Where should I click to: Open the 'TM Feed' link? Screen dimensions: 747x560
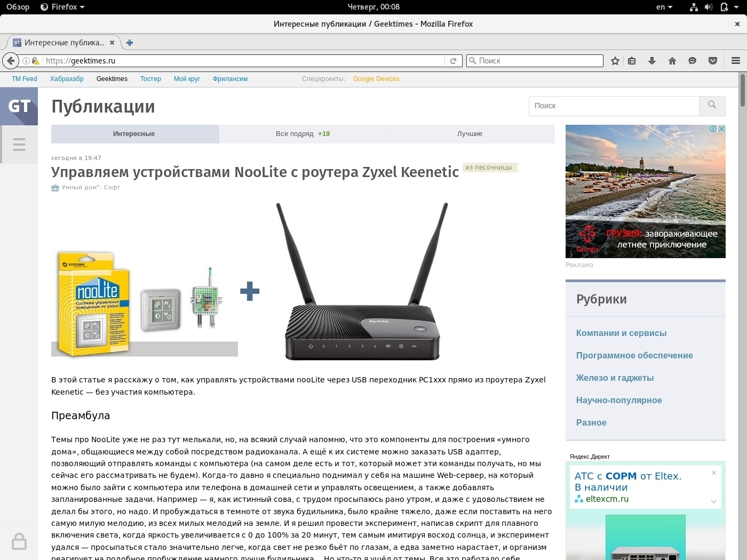pyautogui.click(x=25, y=79)
